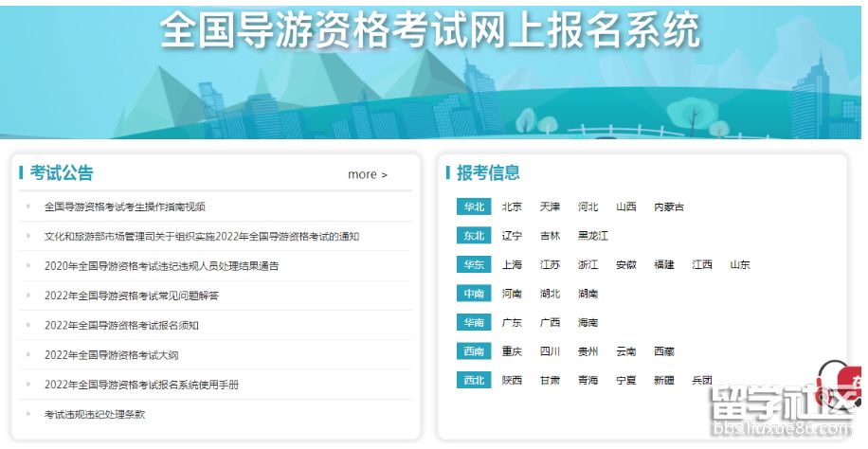The image size is (868, 449).
Task: Open the 'more >' announcements link
Action: (x=367, y=174)
